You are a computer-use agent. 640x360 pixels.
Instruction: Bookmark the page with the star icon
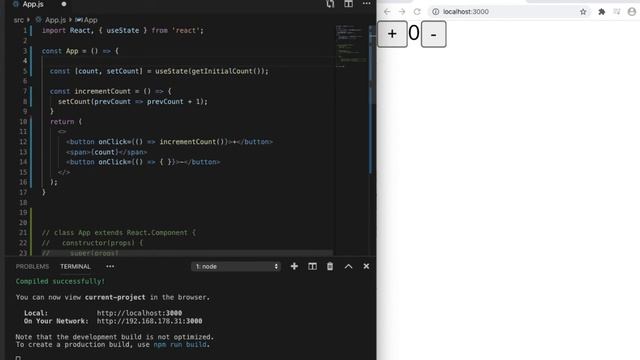583,12
